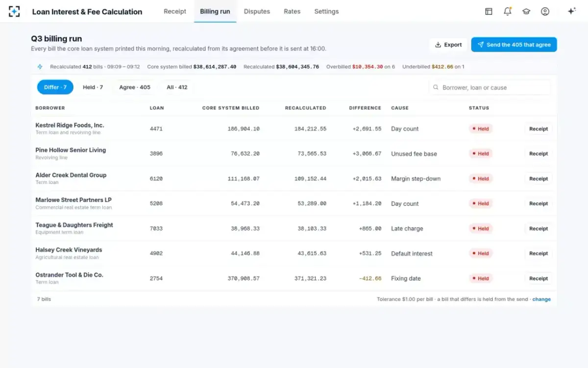Screen dimensions: 588x368
Task: Select Kestrel Ridge Foods, Inc. borrower name
Action: click(70, 125)
